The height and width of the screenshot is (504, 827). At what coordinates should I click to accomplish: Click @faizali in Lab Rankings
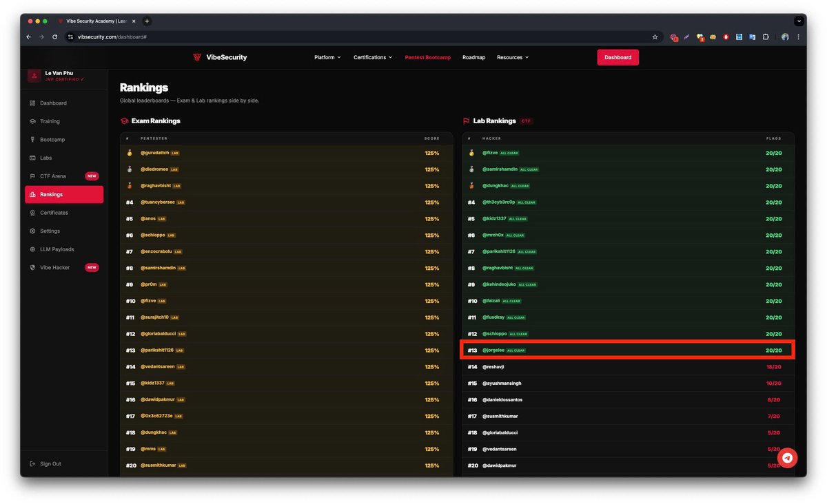491,301
